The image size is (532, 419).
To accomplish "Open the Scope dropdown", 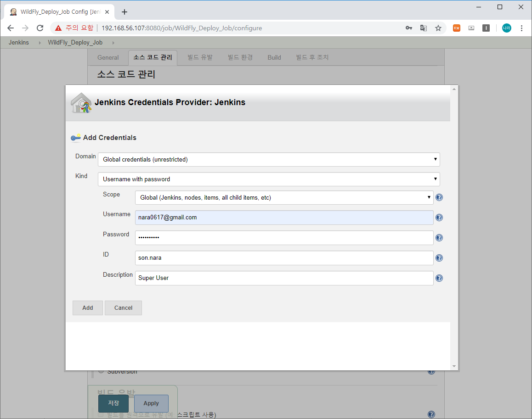I will pyautogui.click(x=284, y=197).
